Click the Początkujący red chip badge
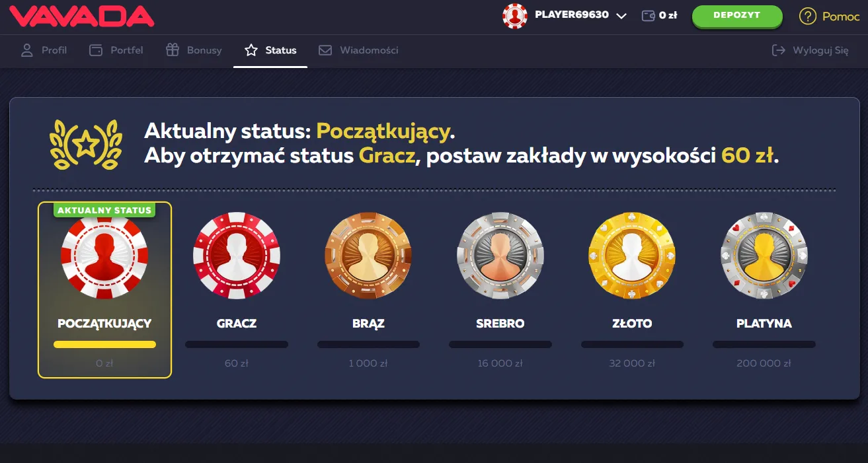 [104, 256]
